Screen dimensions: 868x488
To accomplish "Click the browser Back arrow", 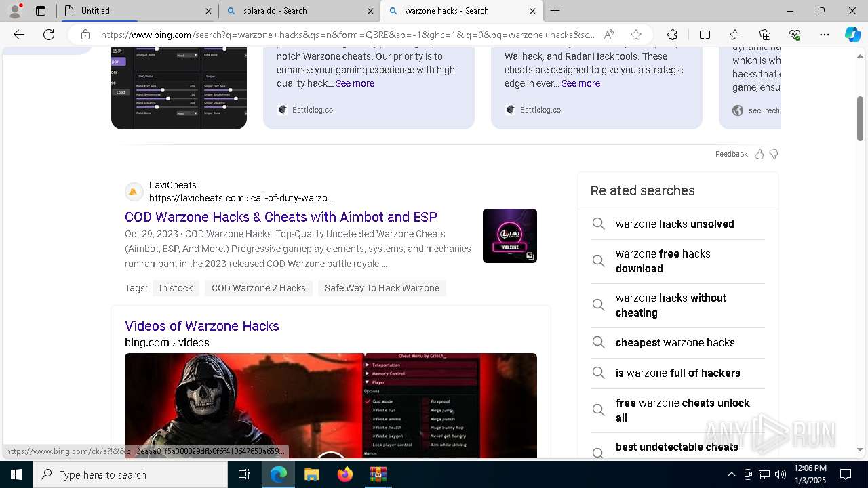I will pyautogui.click(x=19, y=35).
